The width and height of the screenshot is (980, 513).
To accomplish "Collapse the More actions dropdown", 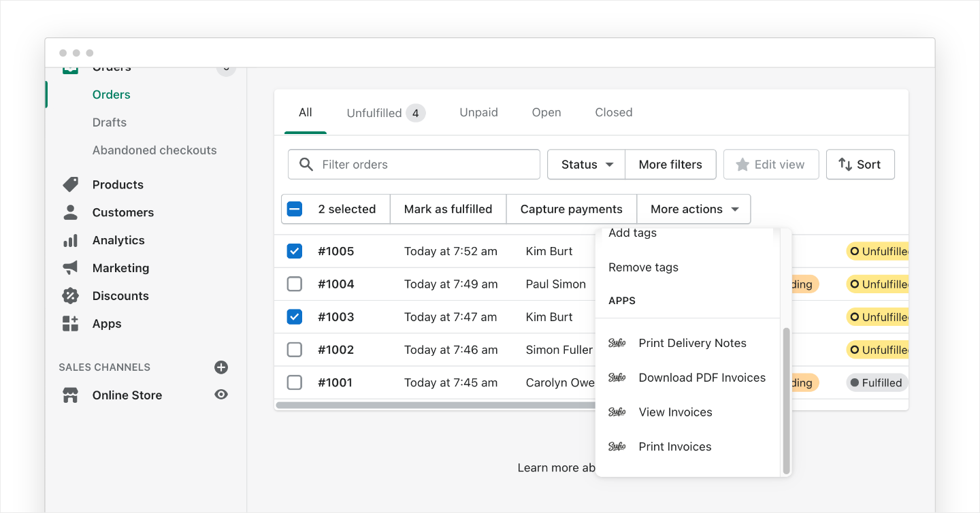I will click(694, 209).
